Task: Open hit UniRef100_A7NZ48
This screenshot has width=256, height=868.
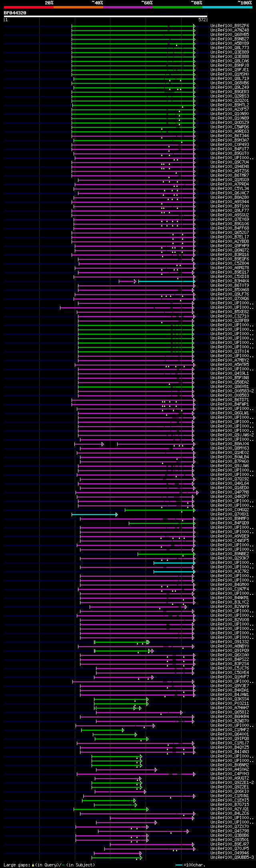Action: tap(230, 30)
